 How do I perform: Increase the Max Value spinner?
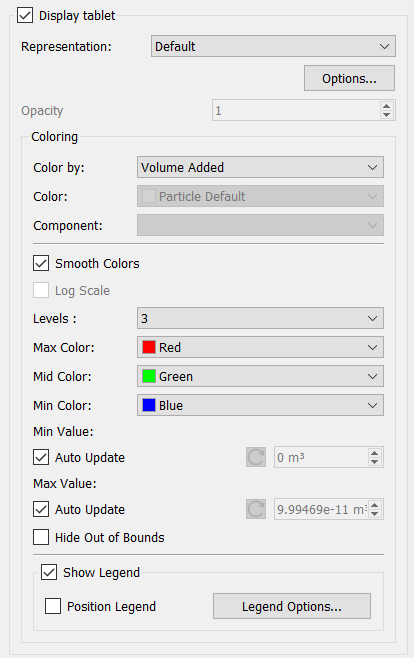[375, 505]
